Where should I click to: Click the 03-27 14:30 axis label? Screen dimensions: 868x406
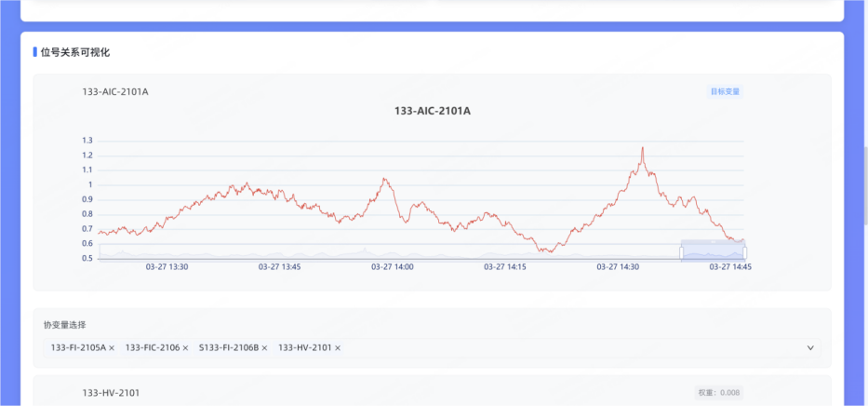[x=618, y=267]
